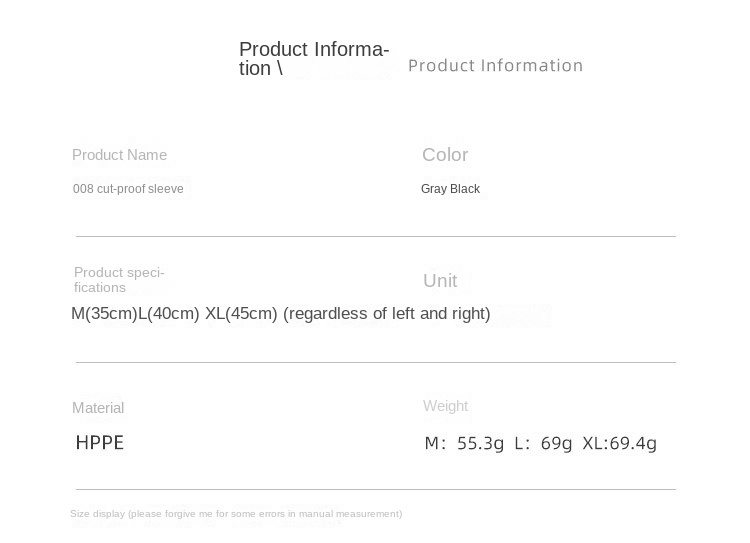The width and height of the screenshot is (750, 543).
Task: Click "(regardless of left and right)" note
Action: (x=387, y=314)
